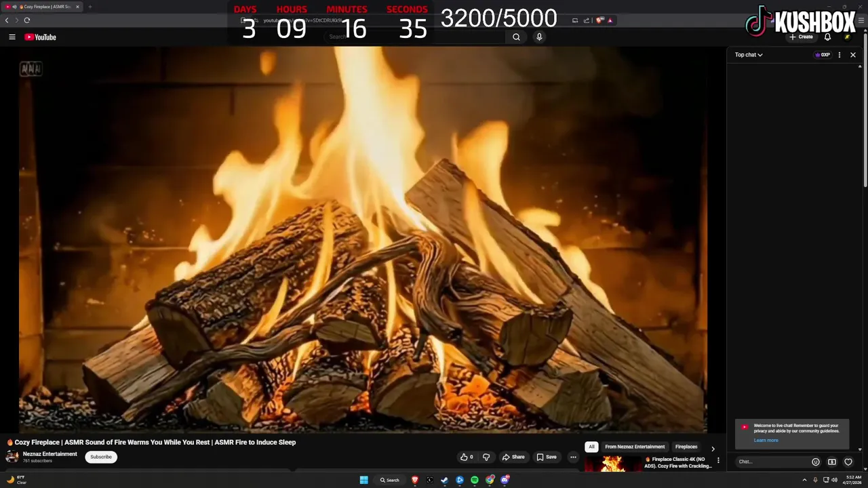Open Discord from the taskbar
The image size is (868, 488).
click(505, 480)
